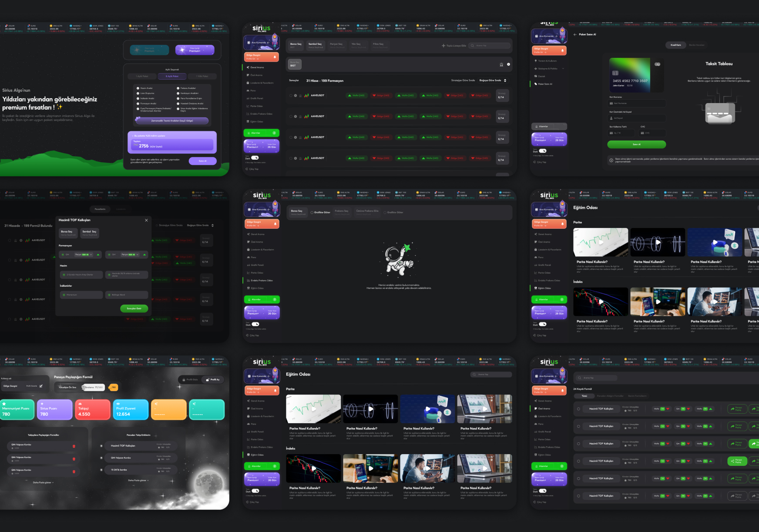This screenshot has width=759, height=532.
Task: Expand Daha Fazla göster under Takipçilere Paylaştığım Formüller
Action: 44,482
